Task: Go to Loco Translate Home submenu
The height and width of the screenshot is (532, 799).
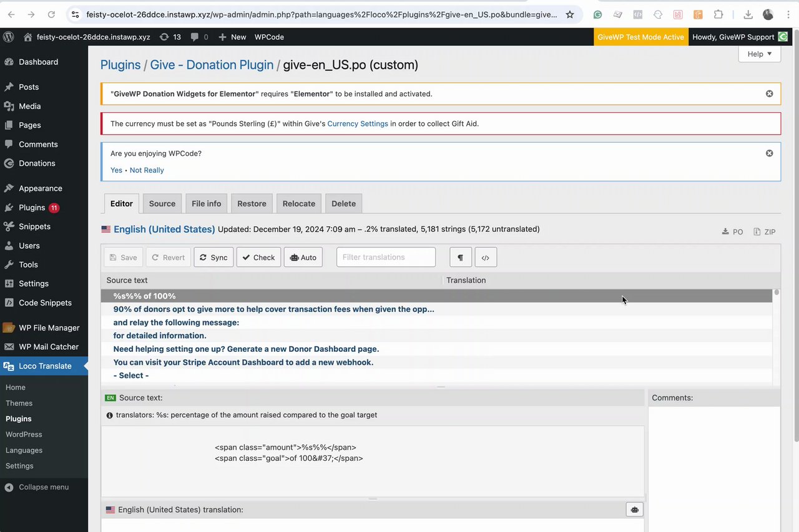Action: pyautogui.click(x=16, y=387)
